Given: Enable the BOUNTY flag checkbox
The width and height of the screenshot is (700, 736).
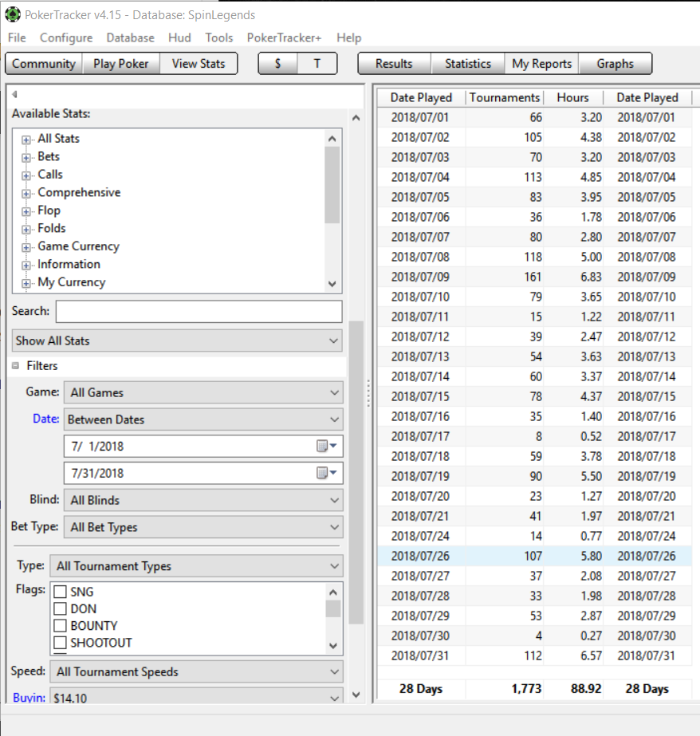Looking at the screenshot, I should click(60, 626).
